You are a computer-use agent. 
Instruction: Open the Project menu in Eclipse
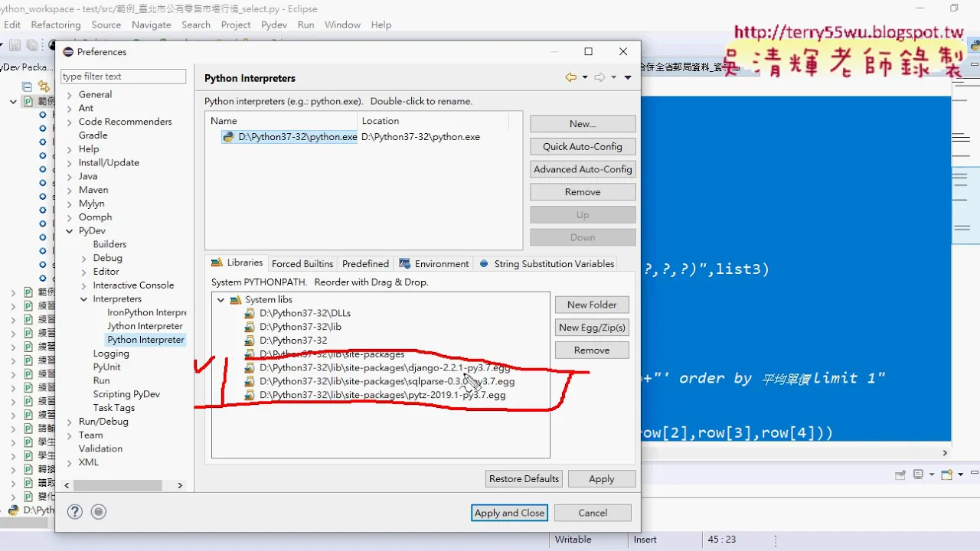[236, 24]
